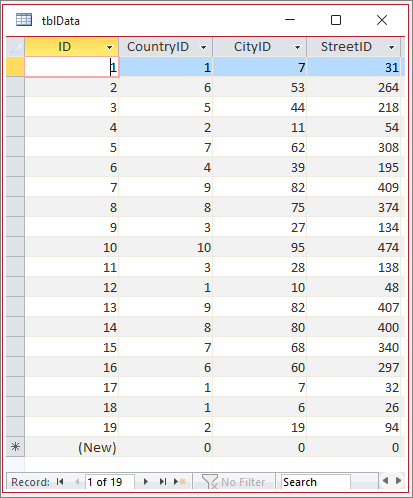Click StreetID cell with value 400
413x498 pixels.
point(353,327)
